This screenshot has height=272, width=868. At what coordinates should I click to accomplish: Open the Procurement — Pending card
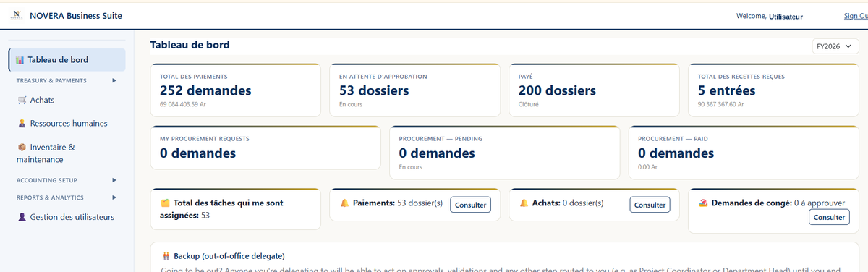[504, 152]
